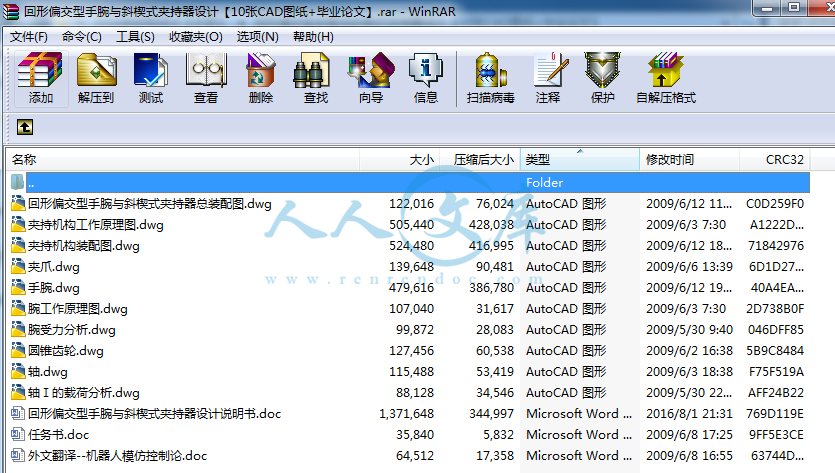Open the 文件(F) menu

coord(29,37)
